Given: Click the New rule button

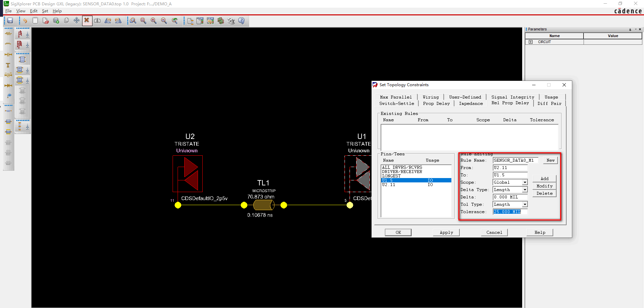Looking at the screenshot, I should click(x=551, y=160).
